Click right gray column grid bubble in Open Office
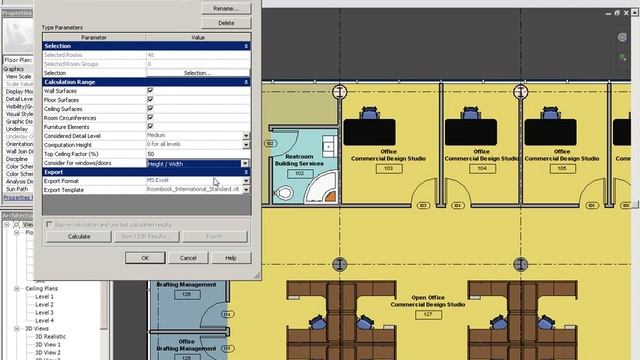Image resolution: width=640 pixels, height=360 pixels. (x=520, y=264)
